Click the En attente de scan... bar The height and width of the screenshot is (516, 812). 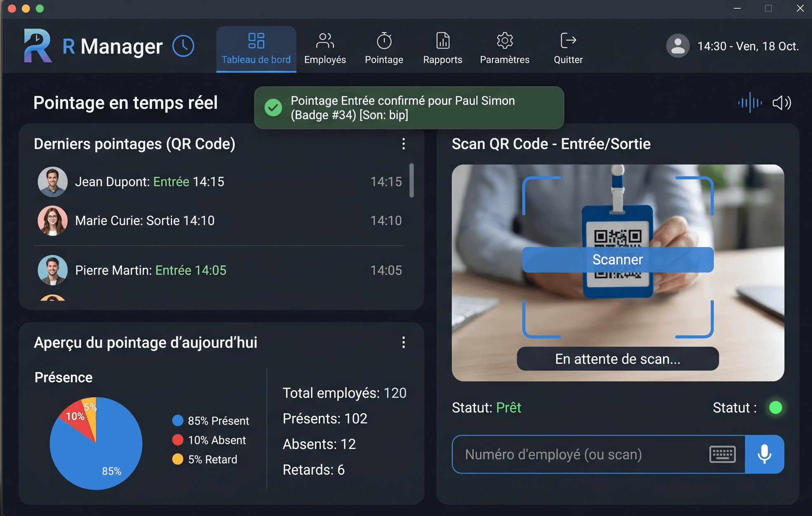click(618, 359)
